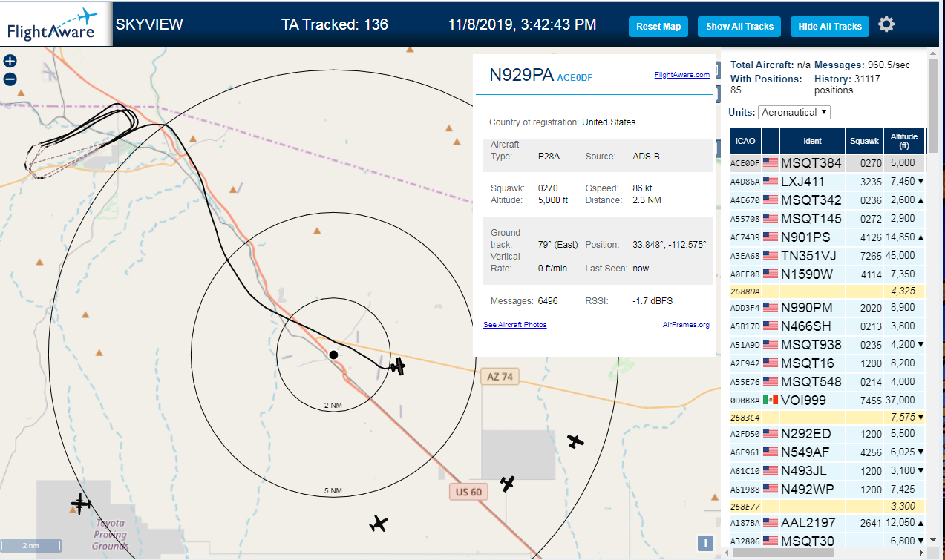Select VOI999 aircraft row
This screenshot has width=945, height=560.
(827, 401)
